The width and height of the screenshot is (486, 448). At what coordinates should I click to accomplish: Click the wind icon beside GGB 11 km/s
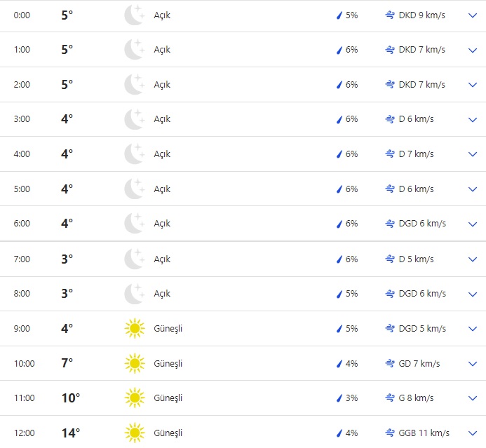390,433
